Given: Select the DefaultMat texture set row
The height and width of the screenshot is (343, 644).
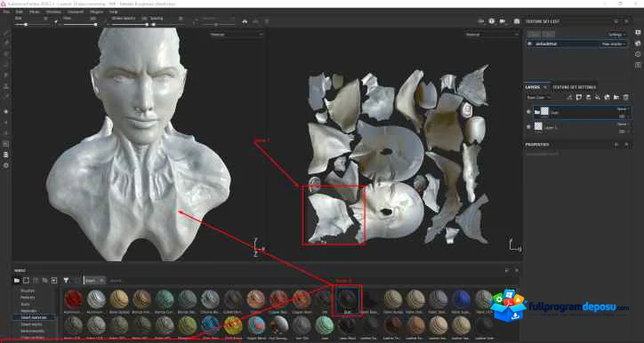Looking at the screenshot, I should click(x=576, y=44).
